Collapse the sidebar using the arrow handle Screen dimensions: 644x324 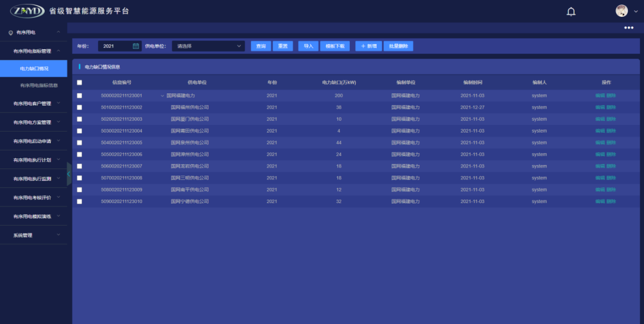pos(69,174)
